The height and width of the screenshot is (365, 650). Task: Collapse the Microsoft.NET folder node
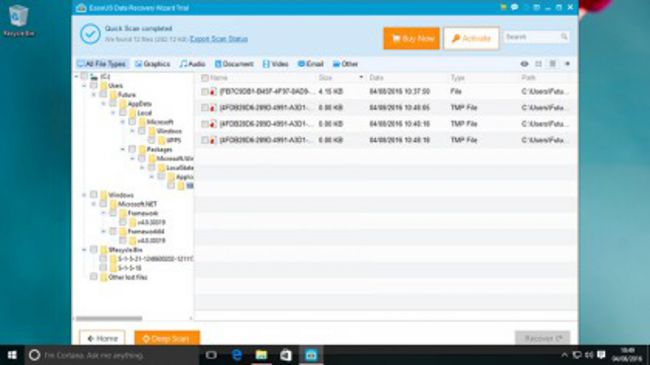point(94,204)
